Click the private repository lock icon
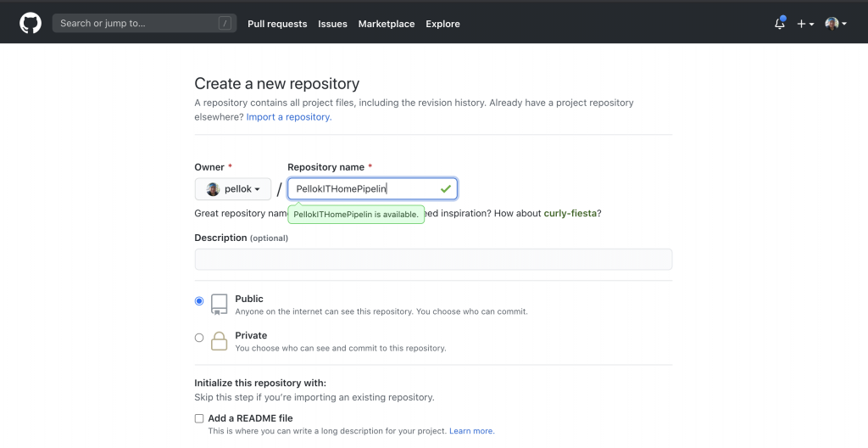 (x=220, y=341)
